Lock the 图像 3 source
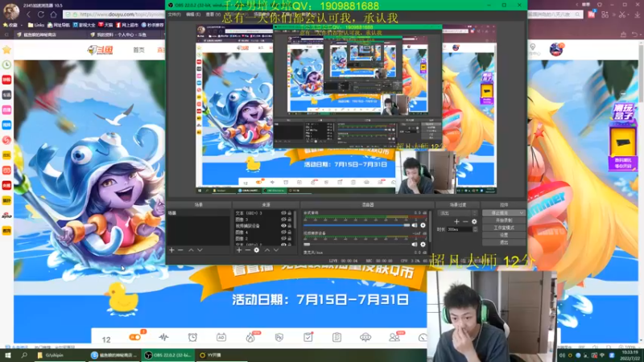This screenshot has width=644, height=362. point(290,220)
